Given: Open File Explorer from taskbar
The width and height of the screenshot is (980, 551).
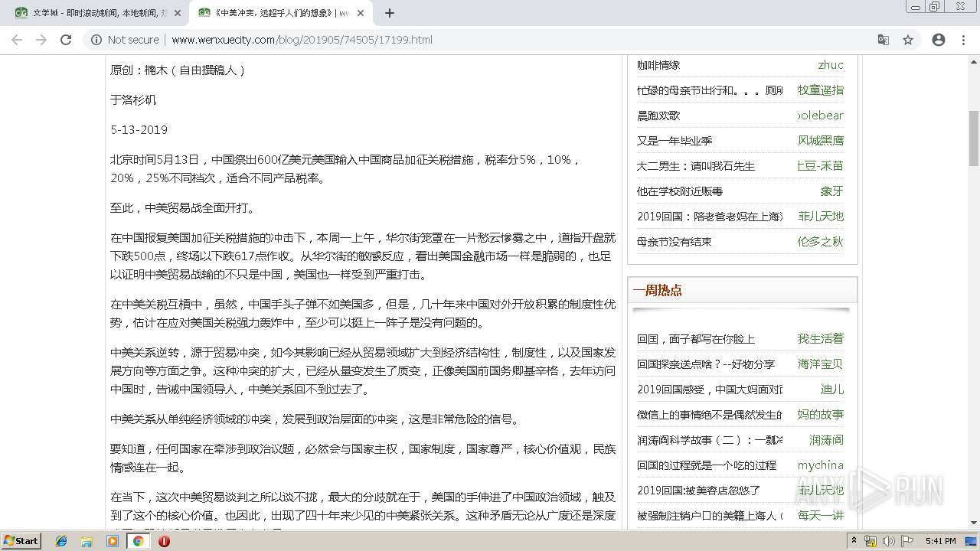Looking at the screenshot, I should coord(87,541).
